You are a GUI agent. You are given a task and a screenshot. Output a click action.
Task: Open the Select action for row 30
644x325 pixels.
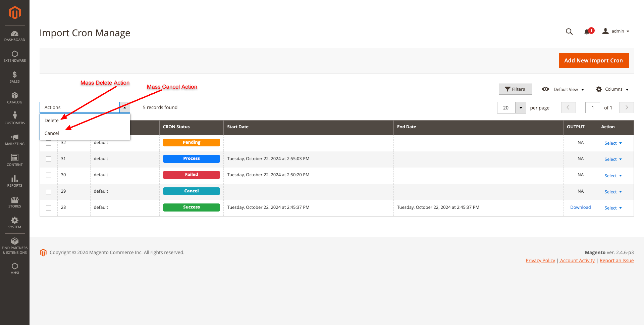613,176
